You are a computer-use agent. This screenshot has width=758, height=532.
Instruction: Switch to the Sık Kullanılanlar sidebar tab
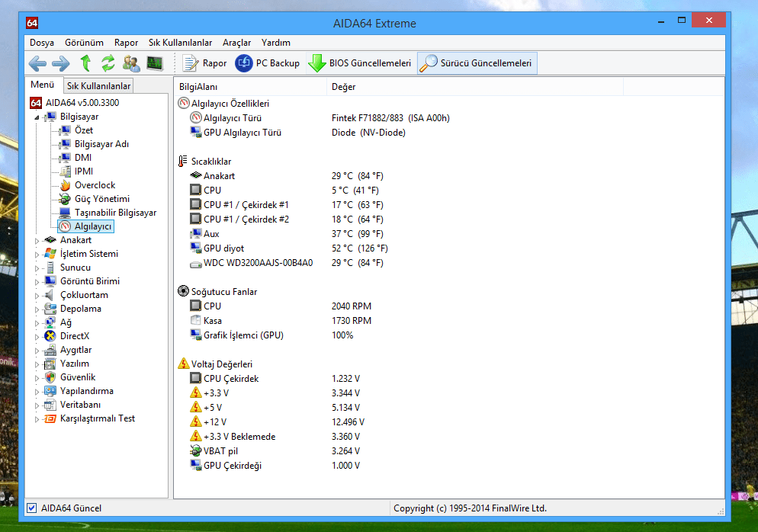(98, 86)
